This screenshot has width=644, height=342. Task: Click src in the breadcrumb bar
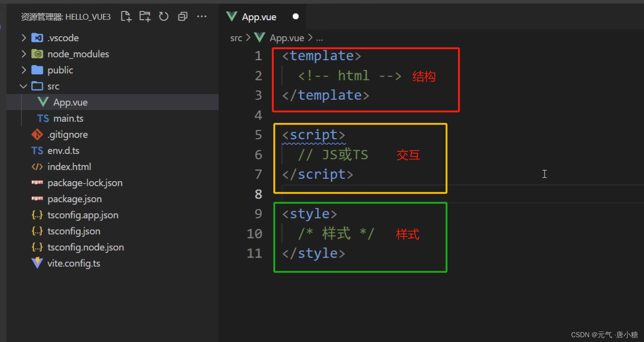point(236,38)
